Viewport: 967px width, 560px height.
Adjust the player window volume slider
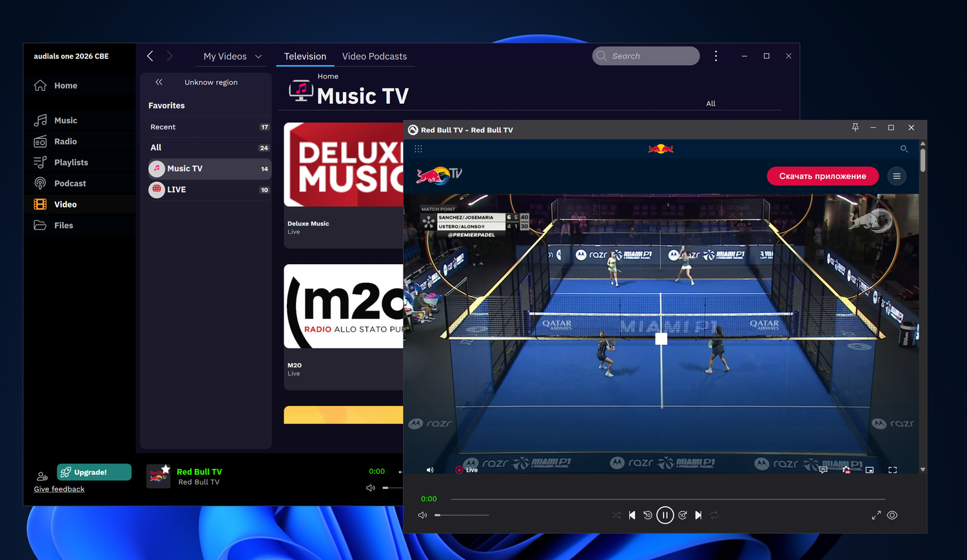click(x=462, y=516)
